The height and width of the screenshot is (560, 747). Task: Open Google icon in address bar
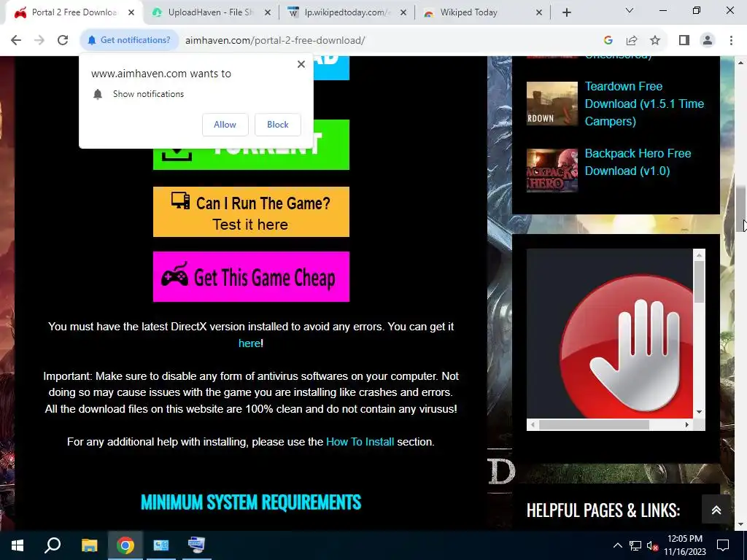[x=608, y=41]
